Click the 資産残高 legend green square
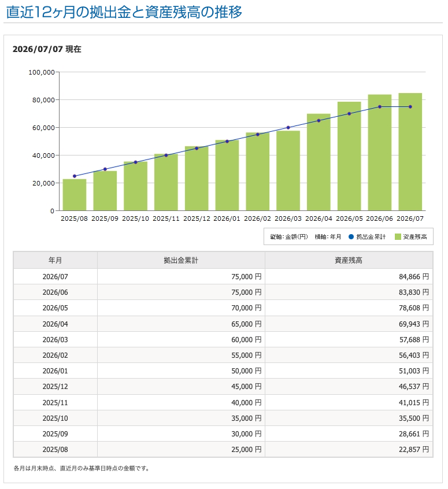The image size is (448, 489). point(398,237)
